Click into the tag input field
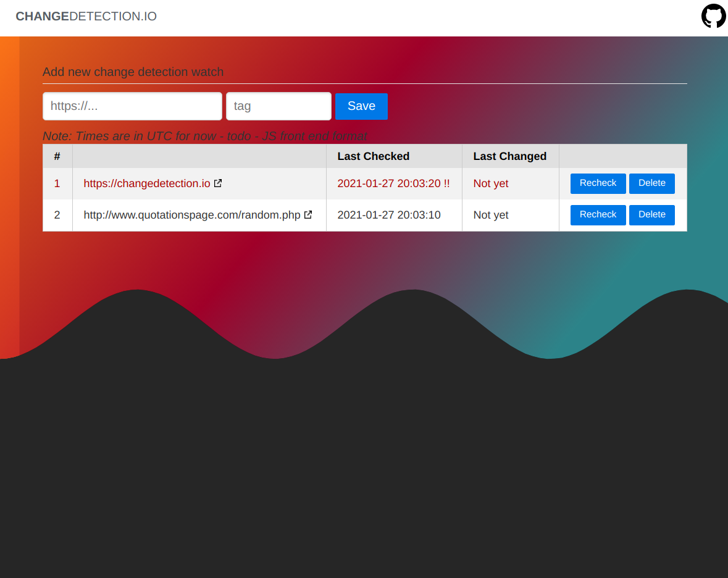Viewport: 728px width, 578px height. tap(278, 106)
